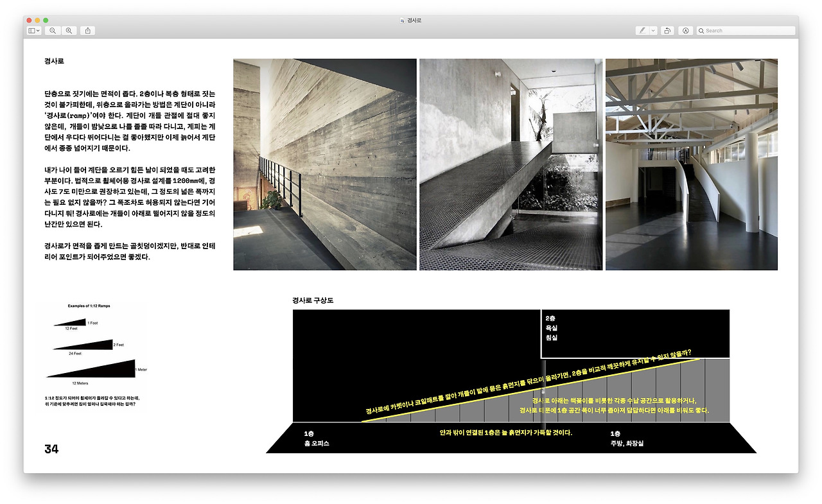Click the paragraph starting 경사로가 면적을
Image resolution: width=822 pixels, height=504 pixels.
pyautogui.click(x=130, y=251)
